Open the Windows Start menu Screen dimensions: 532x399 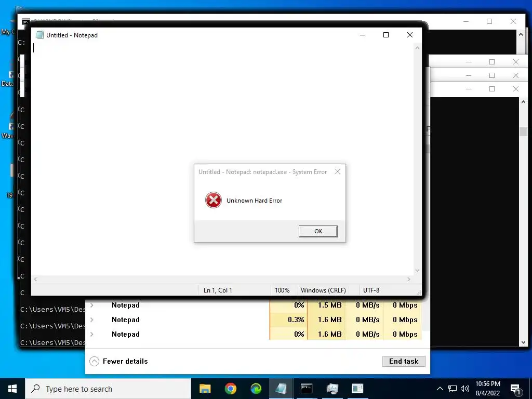(x=12, y=389)
